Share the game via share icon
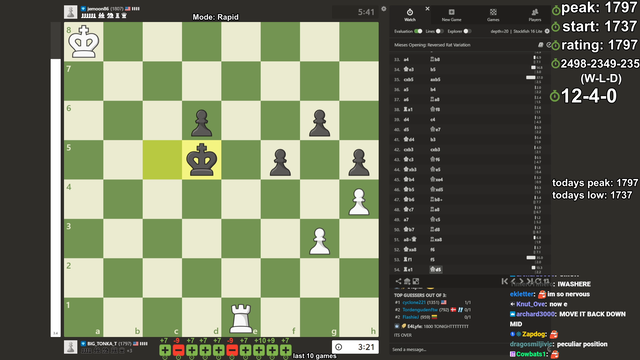 tap(398, 281)
